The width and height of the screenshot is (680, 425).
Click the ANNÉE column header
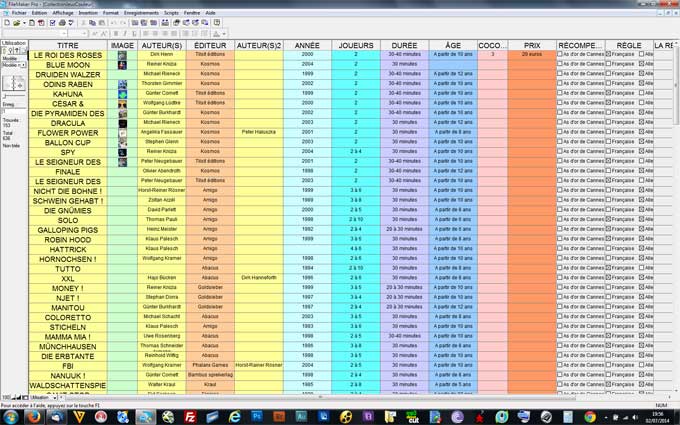[307, 45]
